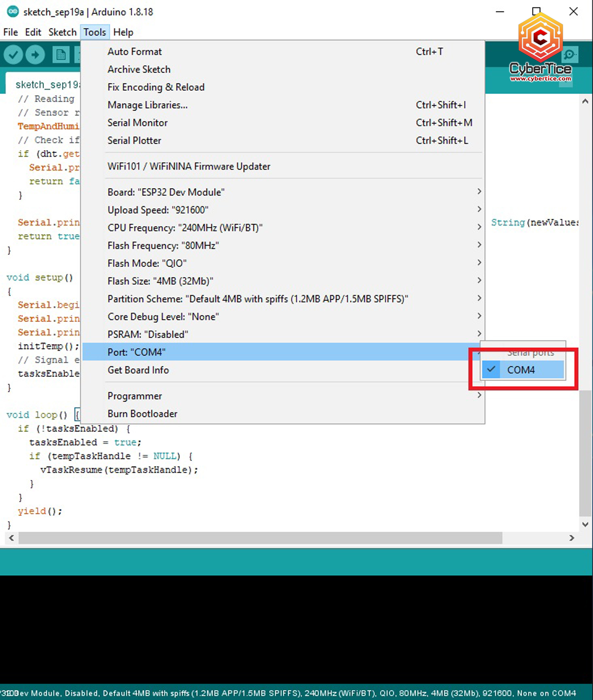The image size is (593, 700).
Task: Click the editor vertical scrollbar down arrow
Action: pos(585,525)
